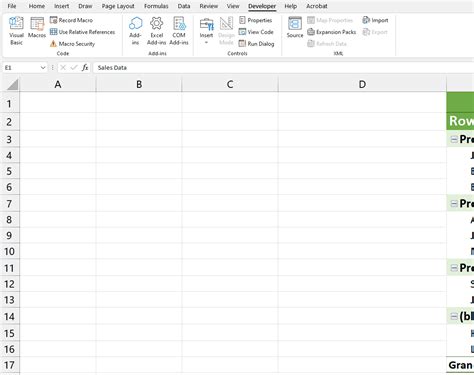Switch to the Data tab
The width and height of the screenshot is (474, 375).
tap(184, 6)
